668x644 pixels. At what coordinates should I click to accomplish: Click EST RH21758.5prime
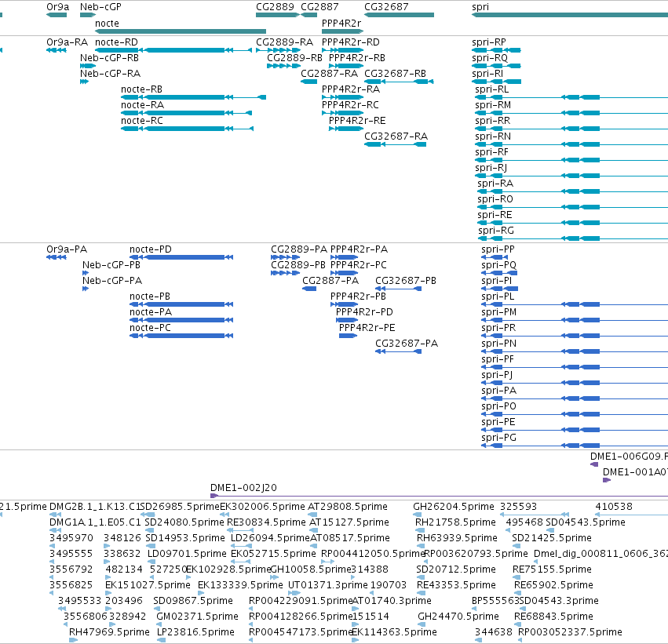tap(420, 530)
